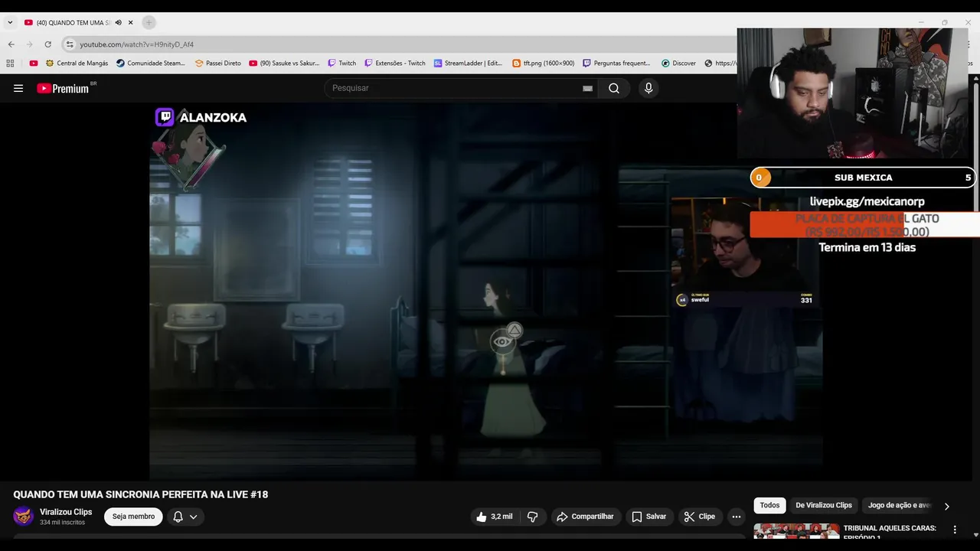The width and height of the screenshot is (980, 551).
Task: Show next filter chips with arrow
Action: click(x=946, y=506)
